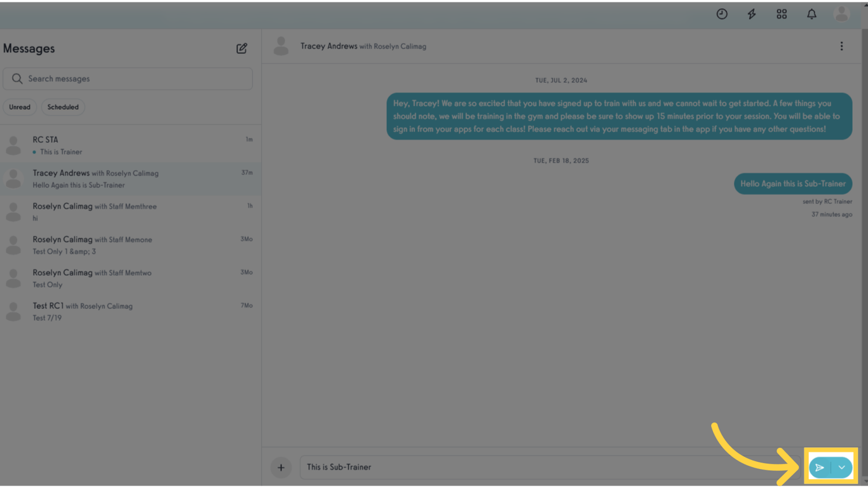Click avatar beside Tracey Andrews list row

coord(13,179)
